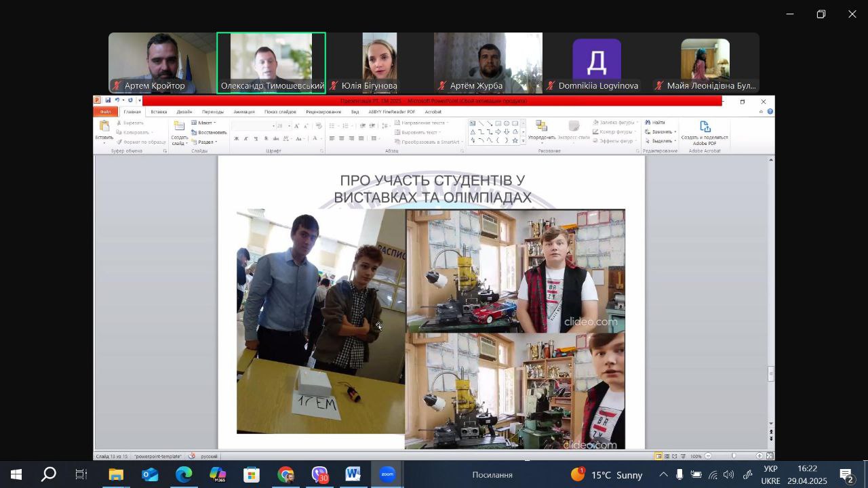
Task: Click the Файл (File) button
Action: pos(105,112)
